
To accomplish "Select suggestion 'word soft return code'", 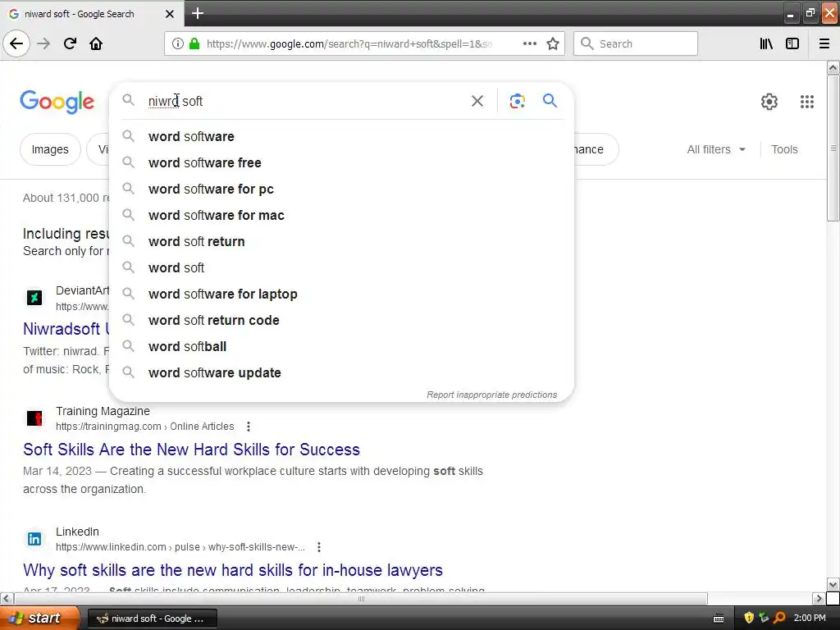I will point(341,321).
